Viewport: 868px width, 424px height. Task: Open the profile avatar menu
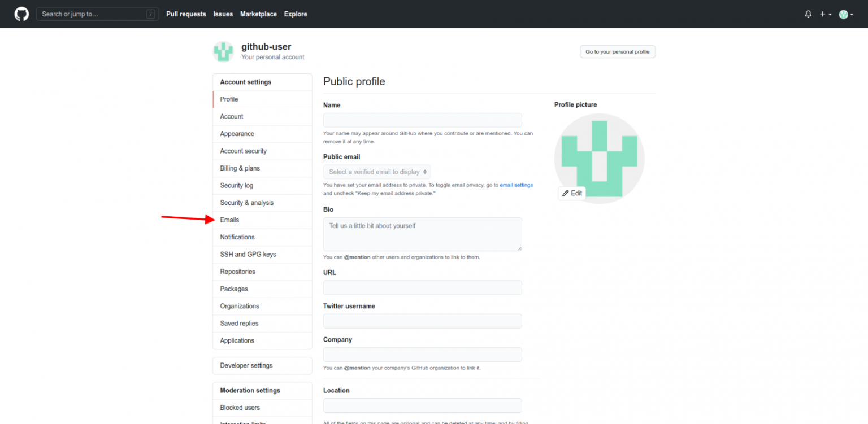[x=843, y=14]
